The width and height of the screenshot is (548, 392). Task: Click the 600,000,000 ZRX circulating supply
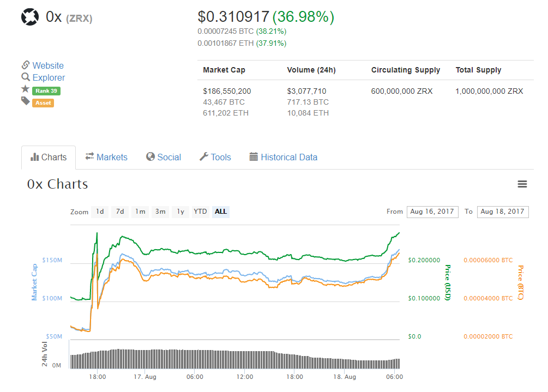pyautogui.click(x=401, y=91)
